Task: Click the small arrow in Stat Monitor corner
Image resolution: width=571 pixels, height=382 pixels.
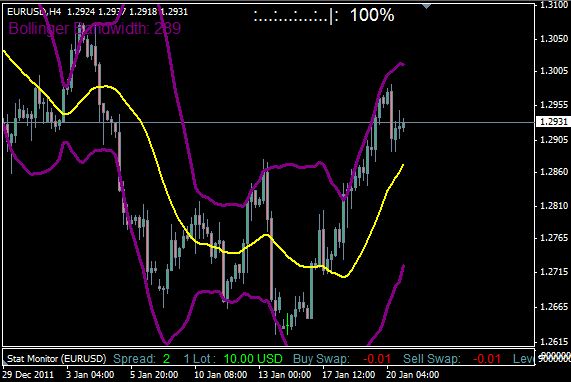Action: tap(4, 362)
